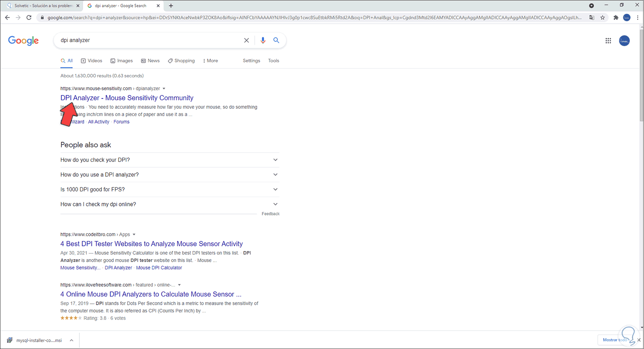Open search Settings
This screenshot has width=644, height=349.
click(x=252, y=61)
